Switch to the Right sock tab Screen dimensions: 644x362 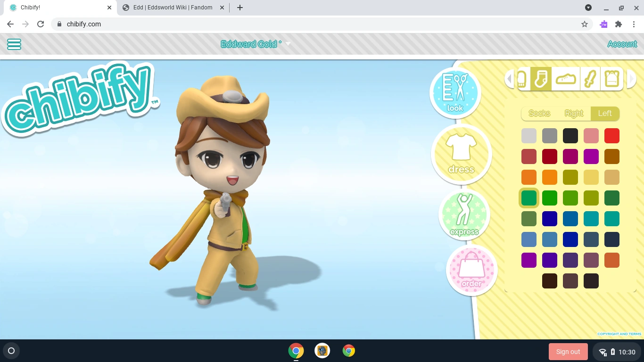tap(573, 113)
